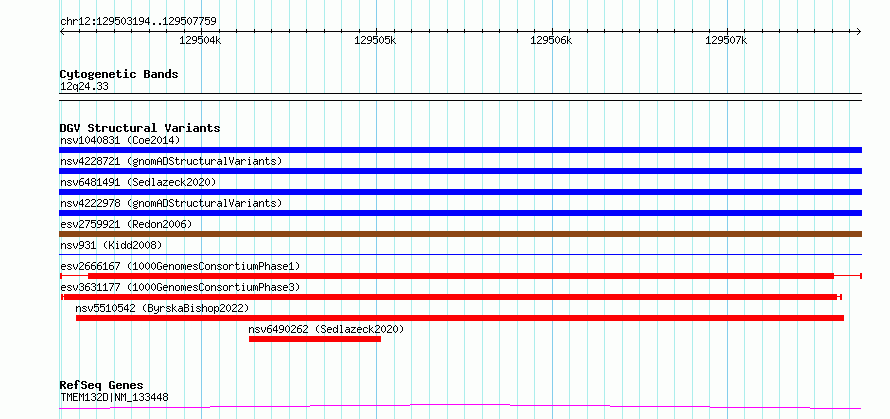
Task: Click the 129504k ruler position
Action: pyautogui.click(x=200, y=40)
